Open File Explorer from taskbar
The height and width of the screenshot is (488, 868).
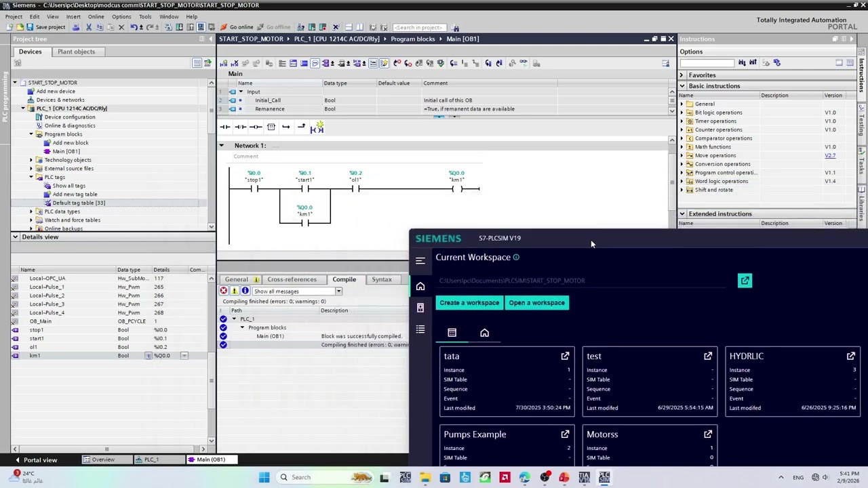425,477
